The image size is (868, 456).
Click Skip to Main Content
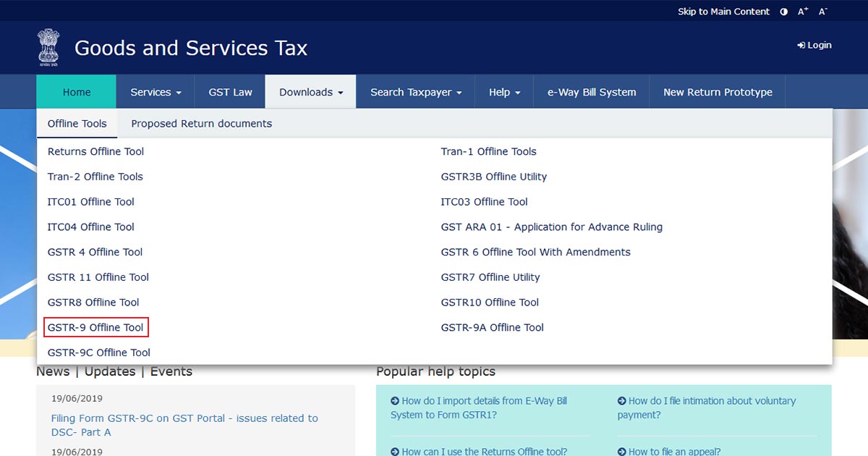pyautogui.click(x=723, y=12)
